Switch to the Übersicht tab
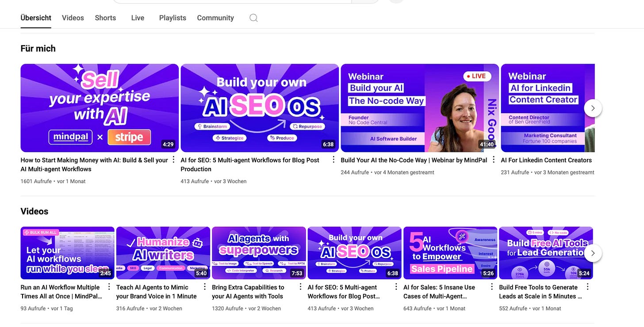The height and width of the screenshot is (327, 644). point(36,18)
